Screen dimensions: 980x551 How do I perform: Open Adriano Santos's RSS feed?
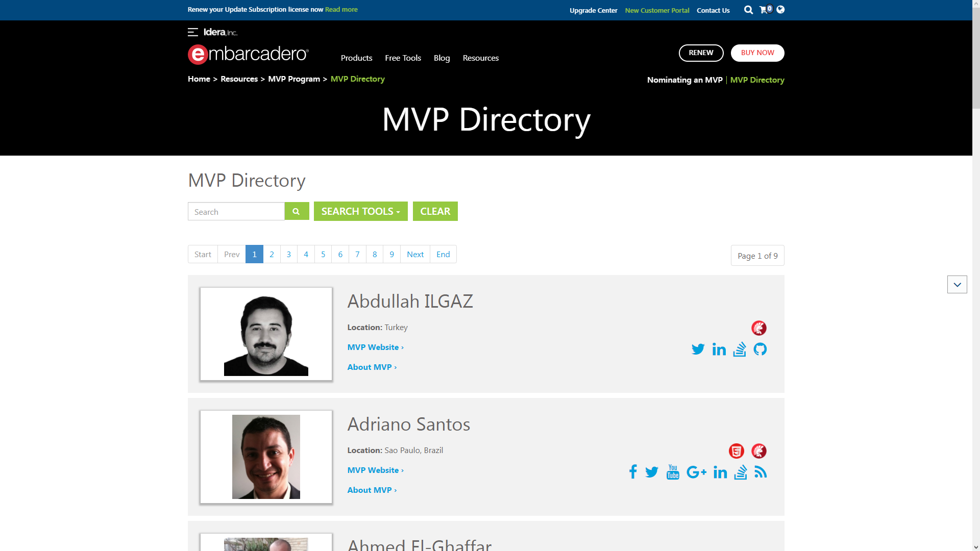(x=761, y=472)
